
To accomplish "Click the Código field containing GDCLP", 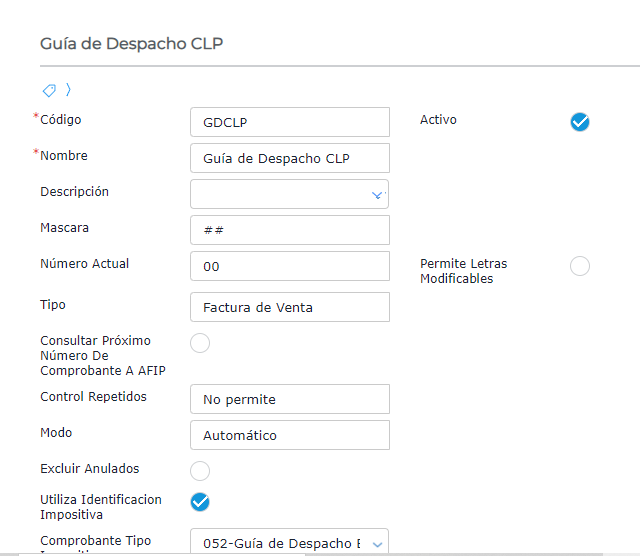I will (x=289, y=122).
